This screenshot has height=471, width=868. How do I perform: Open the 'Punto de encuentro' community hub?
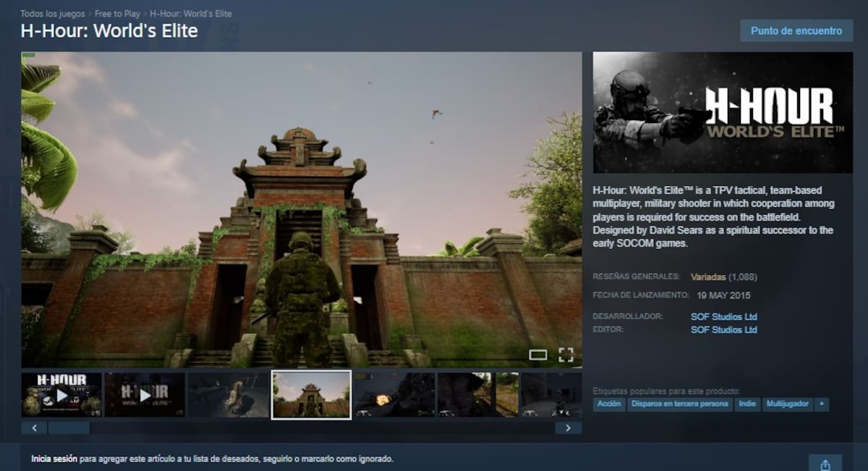click(x=796, y=31)
